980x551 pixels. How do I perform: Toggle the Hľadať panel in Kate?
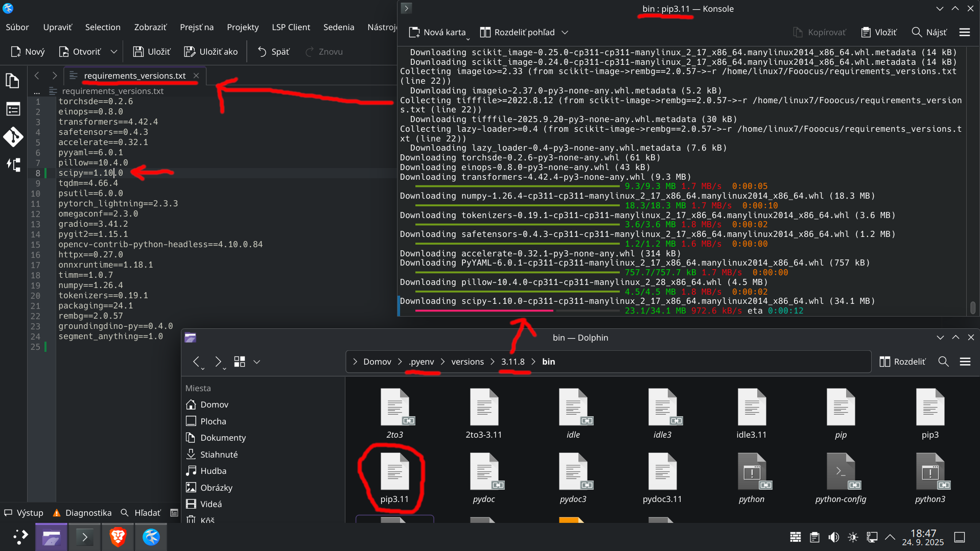[x=142, y=513]
